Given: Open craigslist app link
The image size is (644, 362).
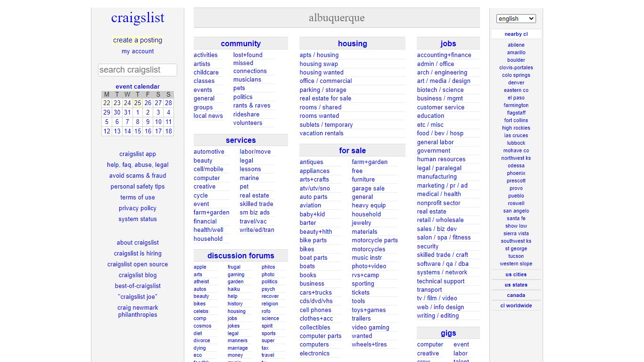Looking at the screenshot, I should point(138,154).
